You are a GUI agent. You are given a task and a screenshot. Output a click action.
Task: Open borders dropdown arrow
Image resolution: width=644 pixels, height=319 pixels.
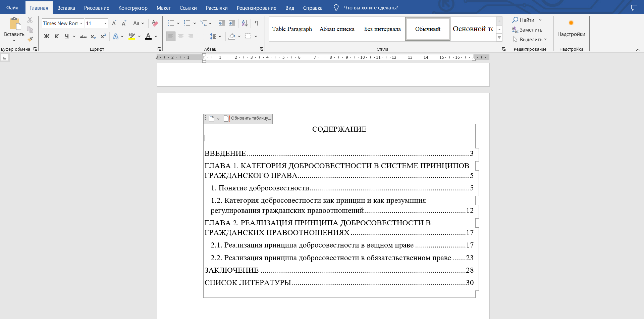click(256, 36)
